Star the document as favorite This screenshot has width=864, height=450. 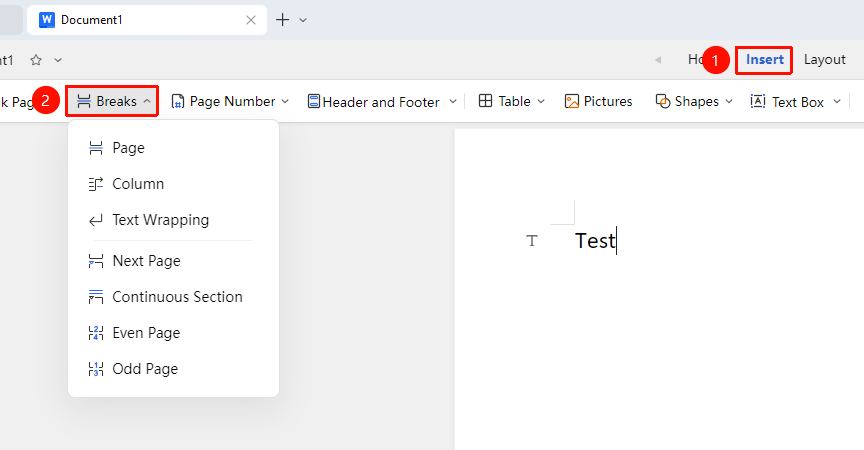click(x=36, y=60)
